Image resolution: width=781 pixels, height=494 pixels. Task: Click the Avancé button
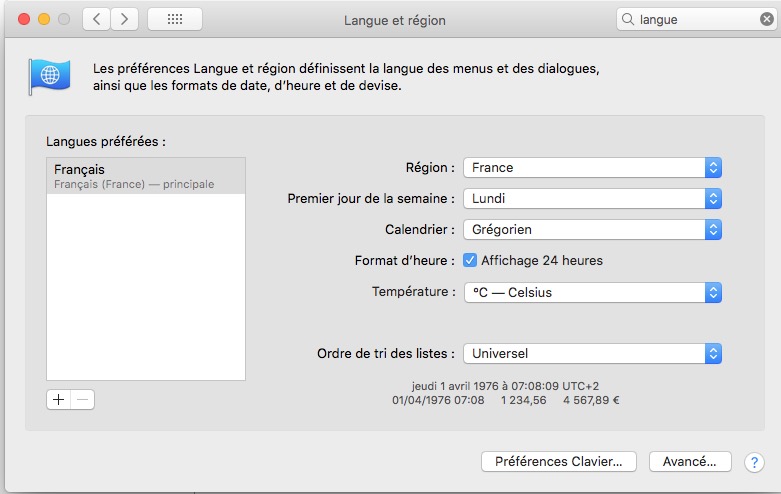click(x=690, y=462)
